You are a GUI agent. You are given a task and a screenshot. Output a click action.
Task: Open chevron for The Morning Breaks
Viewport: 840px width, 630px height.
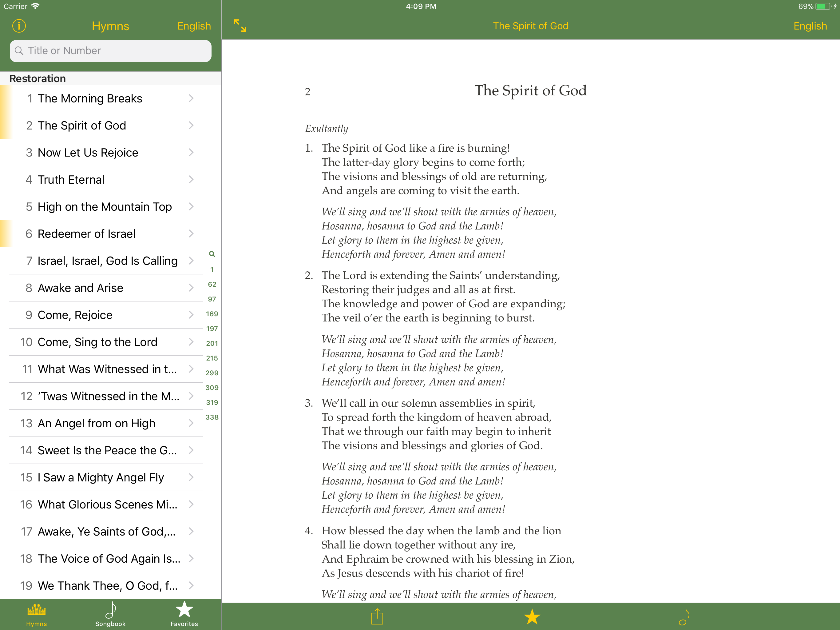coord(191,98)
